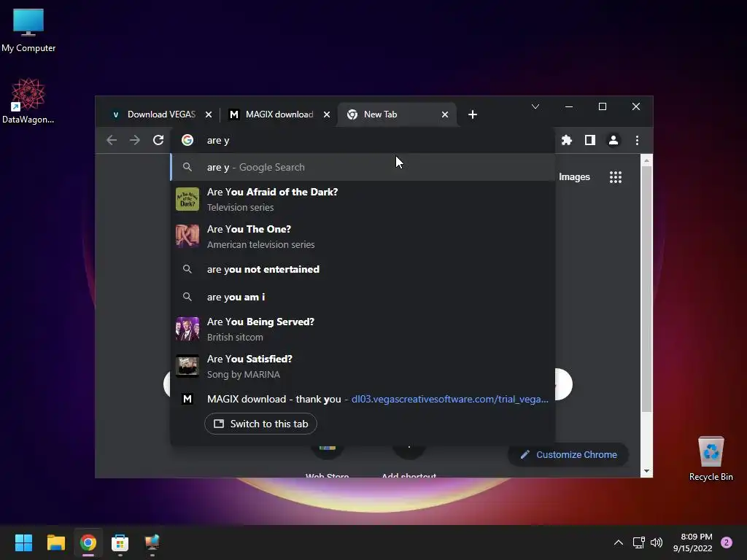Close the Download VEGAS tab
Screen dimensions: 747x560
coord(208,114)
